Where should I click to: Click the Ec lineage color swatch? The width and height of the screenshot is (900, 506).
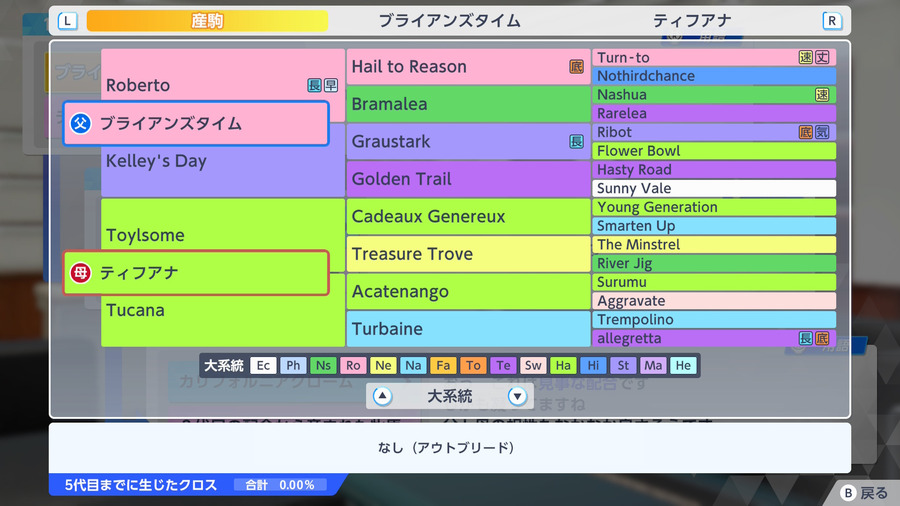coord(263,365)
